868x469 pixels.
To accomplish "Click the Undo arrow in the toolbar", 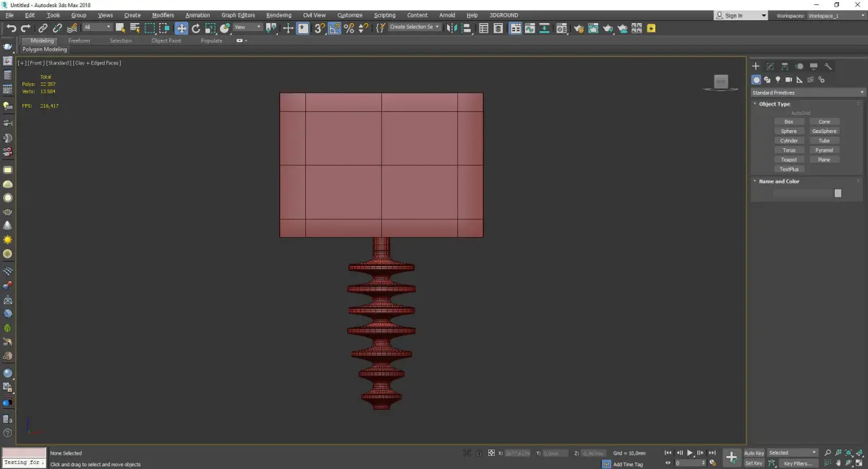I will (12, 28).
